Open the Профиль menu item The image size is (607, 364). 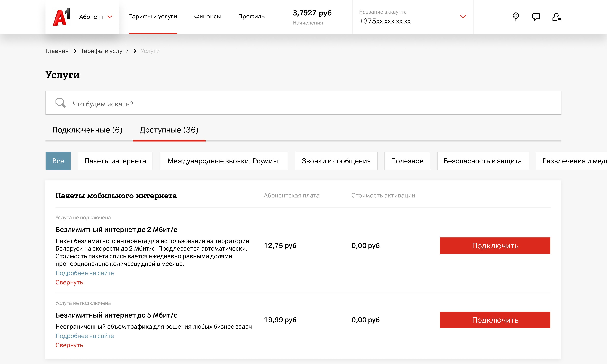(x=251, y=17)
